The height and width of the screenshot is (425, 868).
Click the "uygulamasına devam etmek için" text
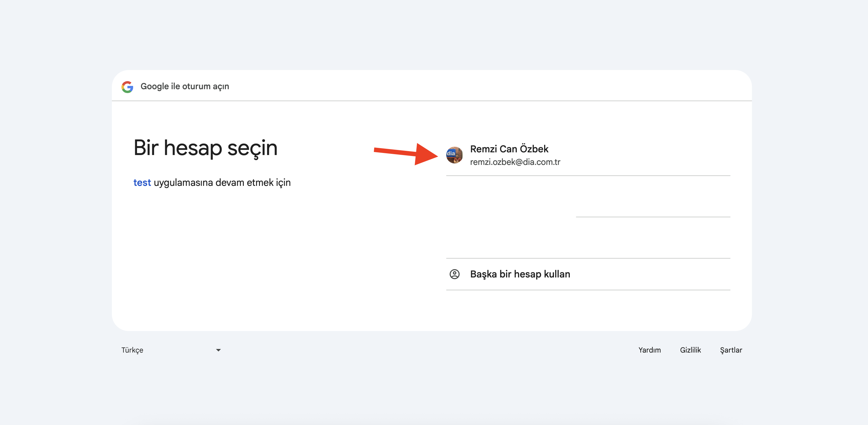(222, 183)
